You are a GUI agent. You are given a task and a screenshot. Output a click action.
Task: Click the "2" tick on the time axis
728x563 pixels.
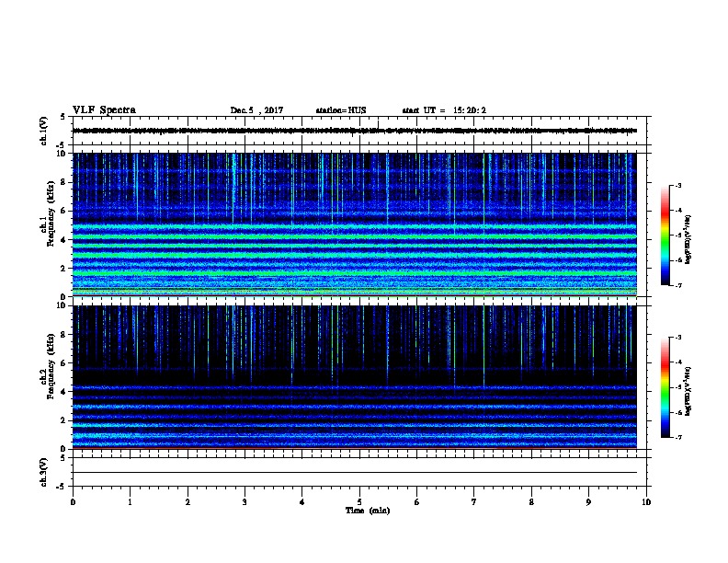tap(188, 502)
